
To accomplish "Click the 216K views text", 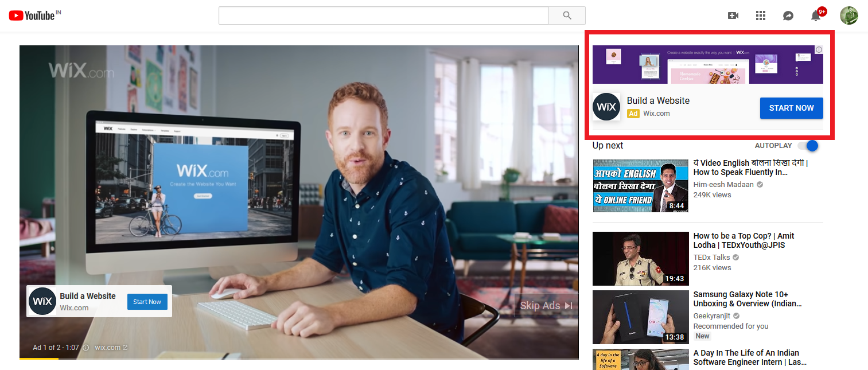I will click(713, 268).
